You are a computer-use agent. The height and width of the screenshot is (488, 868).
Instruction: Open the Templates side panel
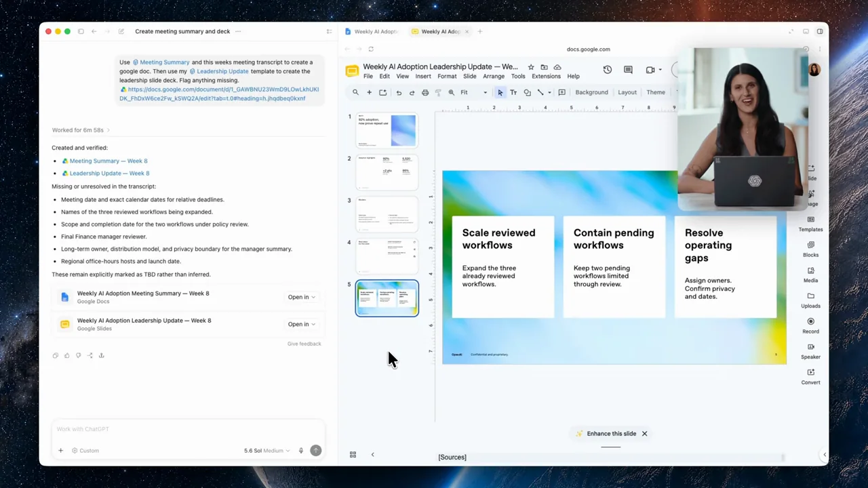tap(810, 224)
